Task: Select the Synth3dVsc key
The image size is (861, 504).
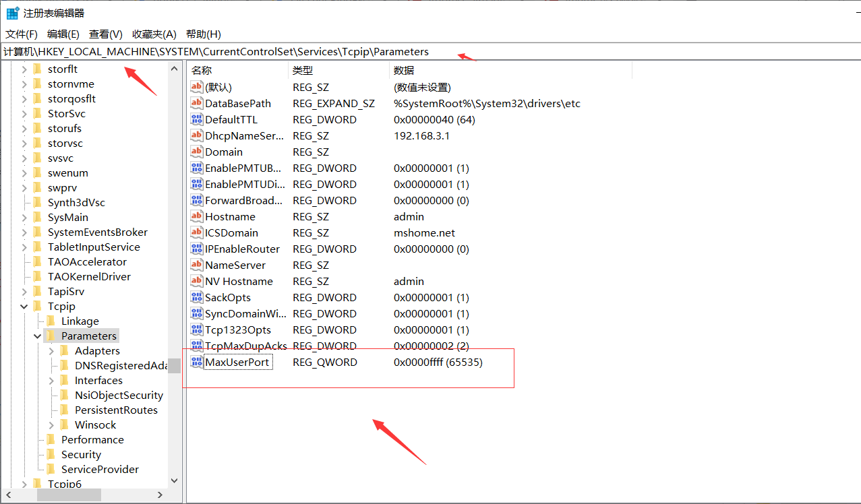Action: point(76,202)
